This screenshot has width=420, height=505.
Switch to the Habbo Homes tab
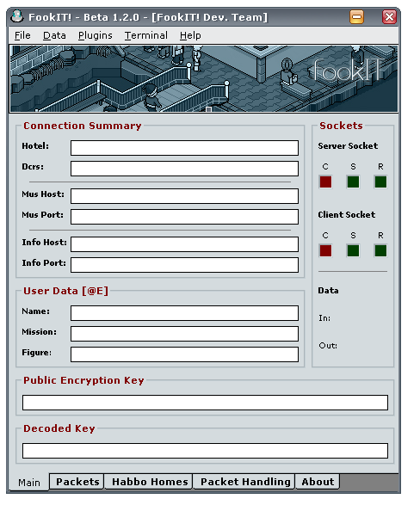tap(150, 482)
